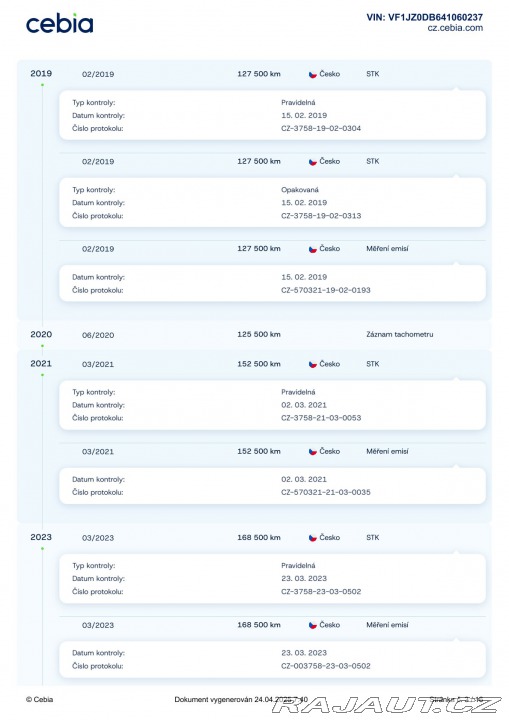The height and width of the screenshot is (720, 509).
Task: Click the 125 500 km mileage for 06/2020
Action: point(259,334)
